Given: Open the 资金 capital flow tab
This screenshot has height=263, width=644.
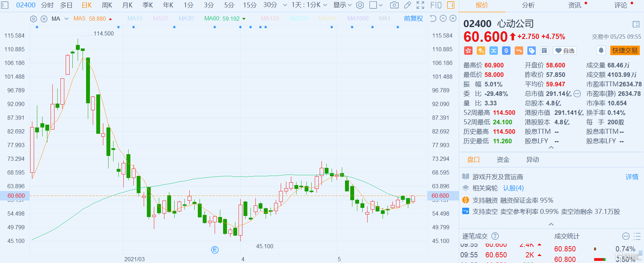Looking at the screenshot, I should coord(503,160).
